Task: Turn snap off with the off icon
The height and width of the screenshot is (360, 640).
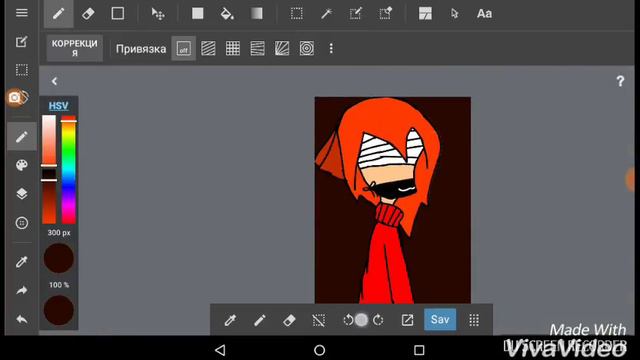Action: 184,49
